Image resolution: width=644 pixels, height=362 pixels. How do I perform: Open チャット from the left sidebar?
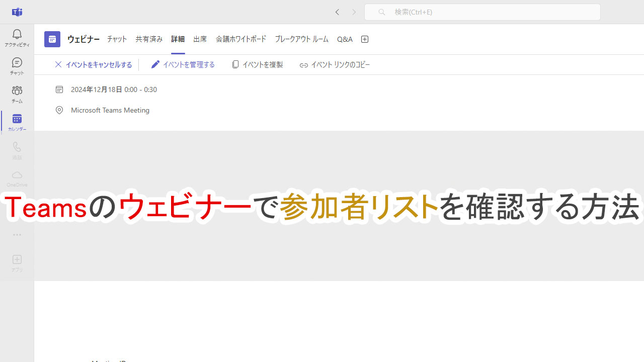coord(17,66)
